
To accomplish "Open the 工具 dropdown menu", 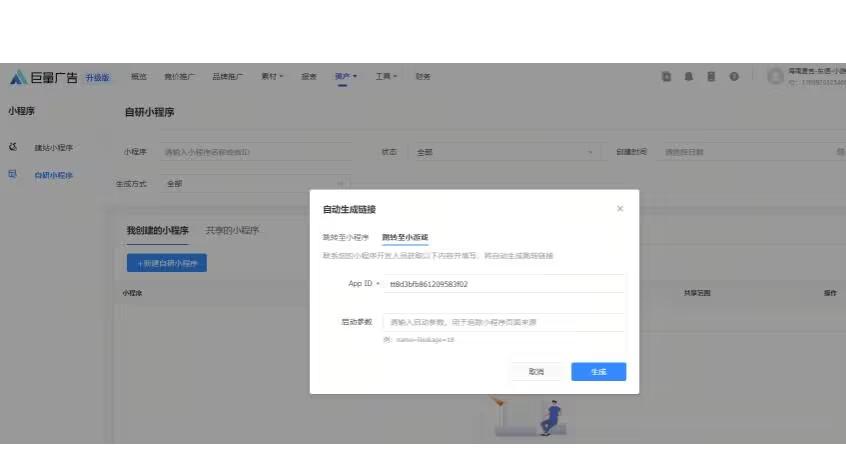I will [x=386, y=77].
